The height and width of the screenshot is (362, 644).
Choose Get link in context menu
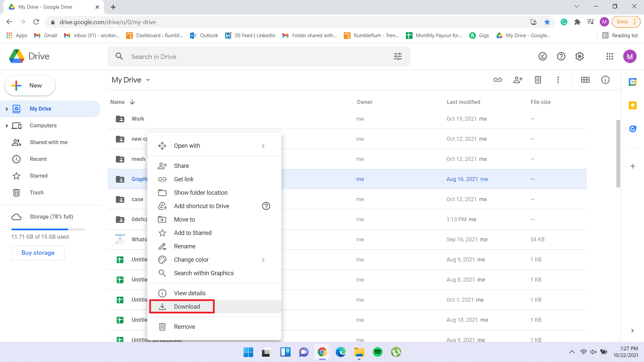click(214, 179)
